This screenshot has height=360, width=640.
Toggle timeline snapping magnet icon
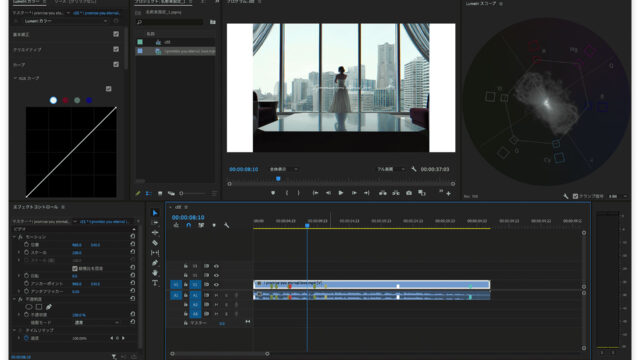pos(189,225)
